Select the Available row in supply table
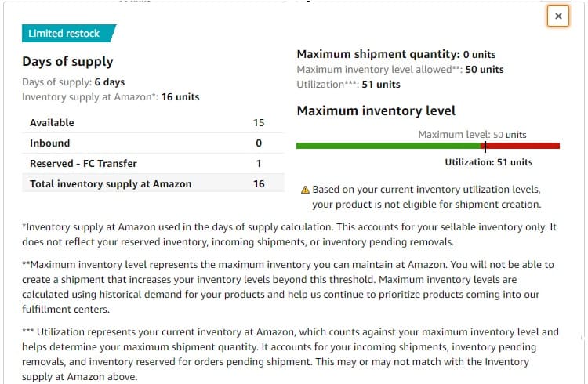This screenshot has width=588, height=384. (153, 122)
